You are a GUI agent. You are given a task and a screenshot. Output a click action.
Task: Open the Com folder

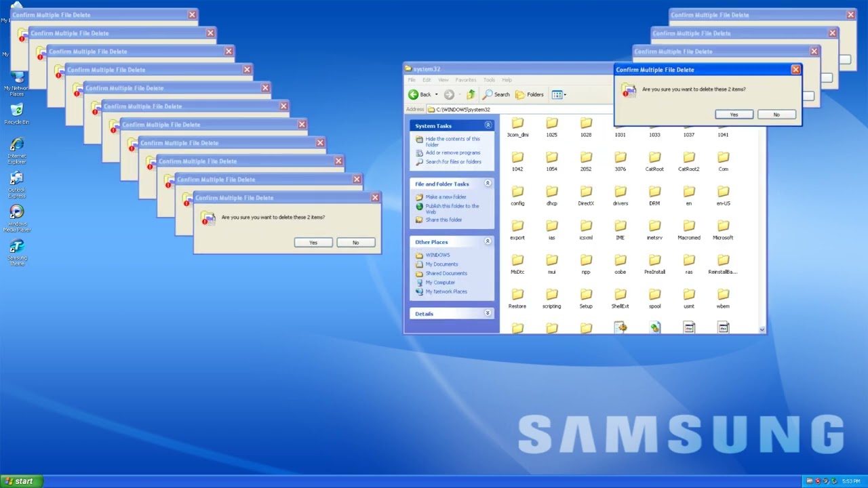coord(723,161)
